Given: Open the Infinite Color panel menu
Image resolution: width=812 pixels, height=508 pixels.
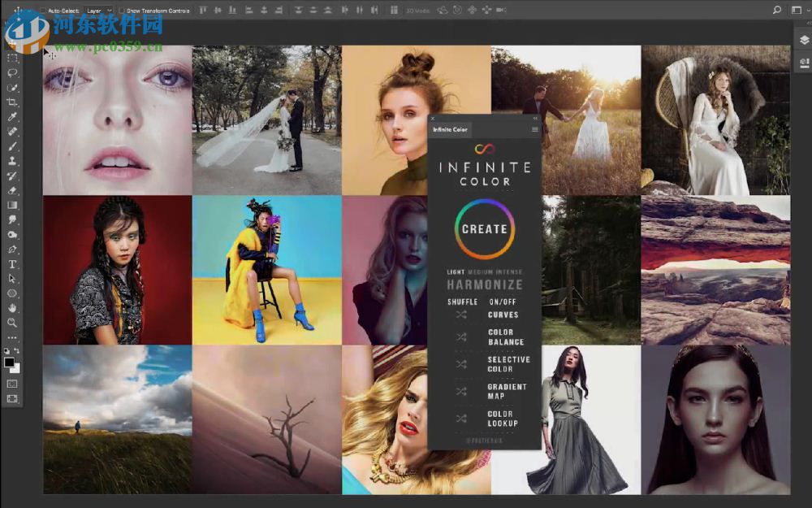Looking at the screenshot, I should tap(534, 129).
